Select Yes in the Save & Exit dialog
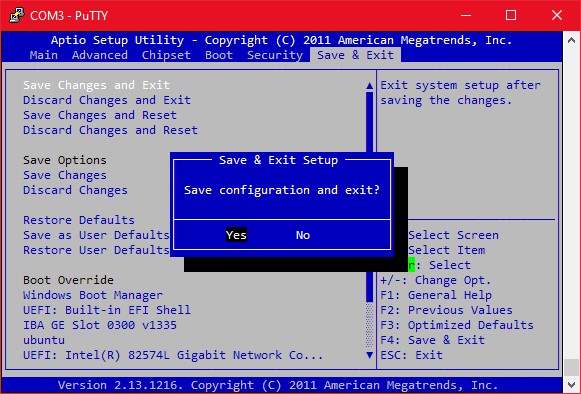 point(236,235)
